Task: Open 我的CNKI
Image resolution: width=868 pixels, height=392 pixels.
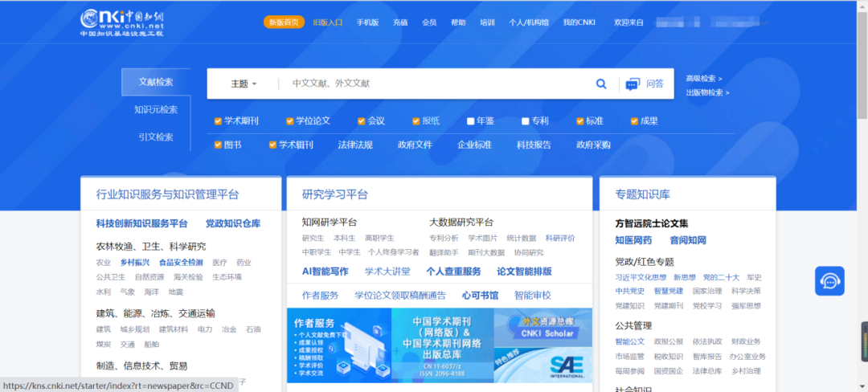Action: coord(579,22)
